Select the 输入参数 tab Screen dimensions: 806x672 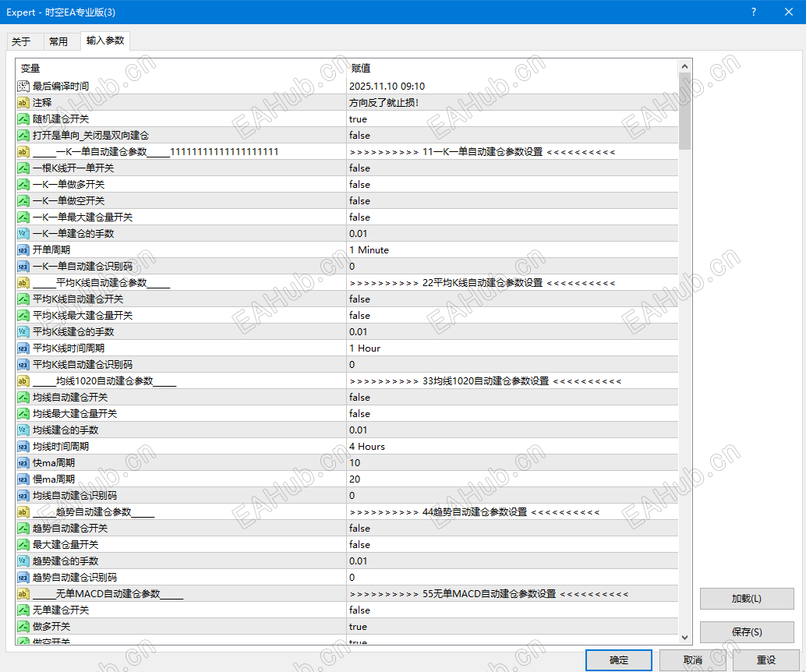point(105,41)
